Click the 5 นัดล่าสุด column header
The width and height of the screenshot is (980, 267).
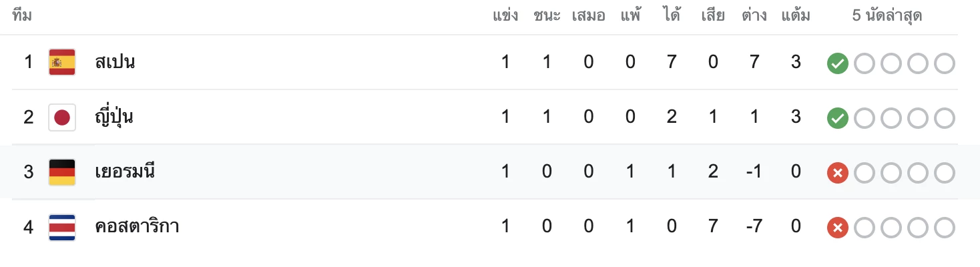pos(887,15)
